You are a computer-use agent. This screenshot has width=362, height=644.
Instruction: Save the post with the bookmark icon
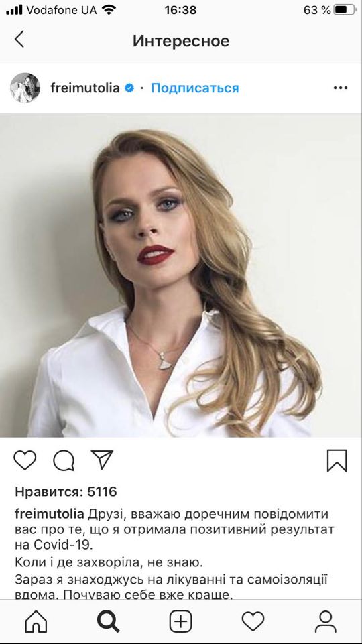click(337, 460)
